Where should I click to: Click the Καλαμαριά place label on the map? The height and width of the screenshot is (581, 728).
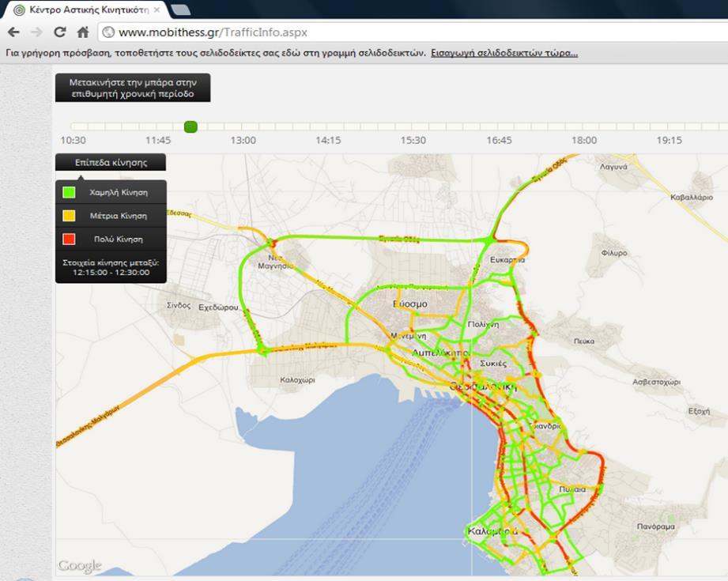tap(492, 531)
